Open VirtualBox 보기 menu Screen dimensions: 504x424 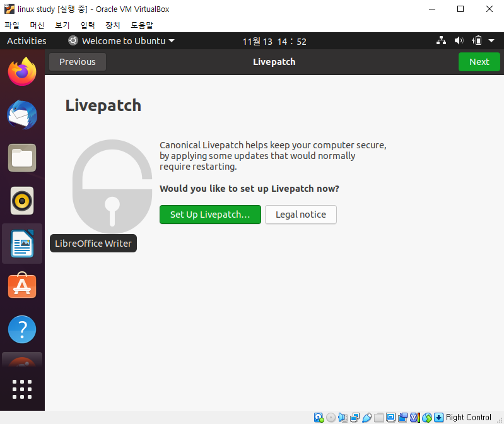pos(62,25)
